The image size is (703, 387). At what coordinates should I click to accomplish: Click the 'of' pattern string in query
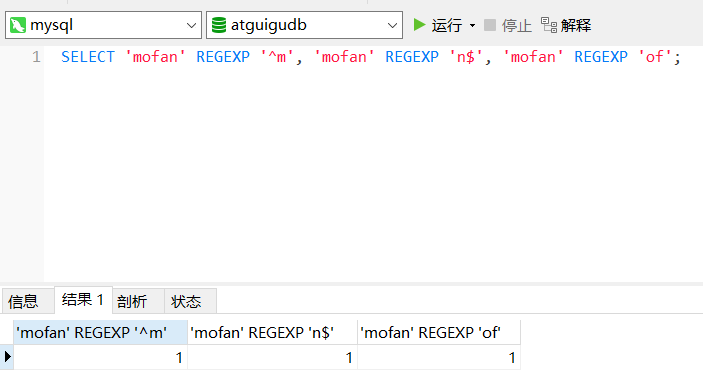pos(655,57)
